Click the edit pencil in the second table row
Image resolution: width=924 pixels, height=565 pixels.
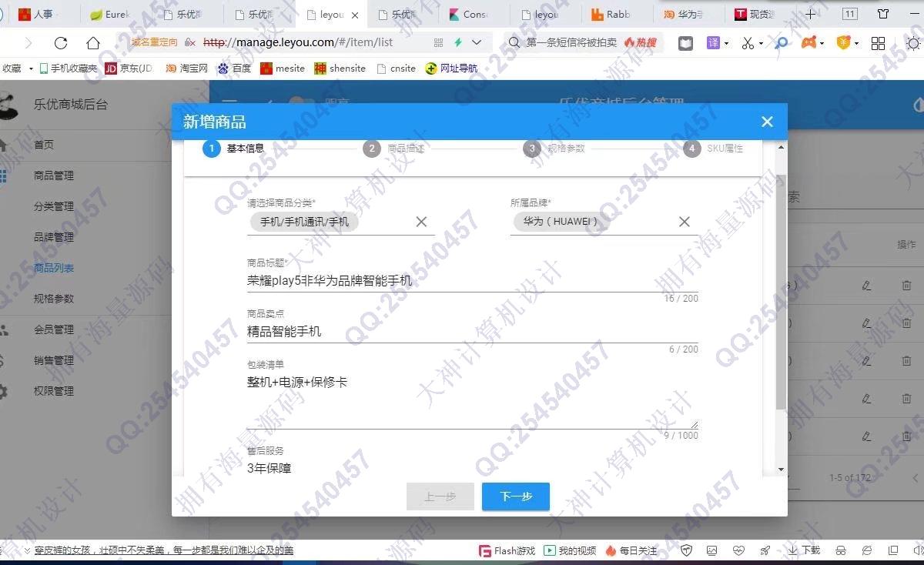(x=867, y=323)
